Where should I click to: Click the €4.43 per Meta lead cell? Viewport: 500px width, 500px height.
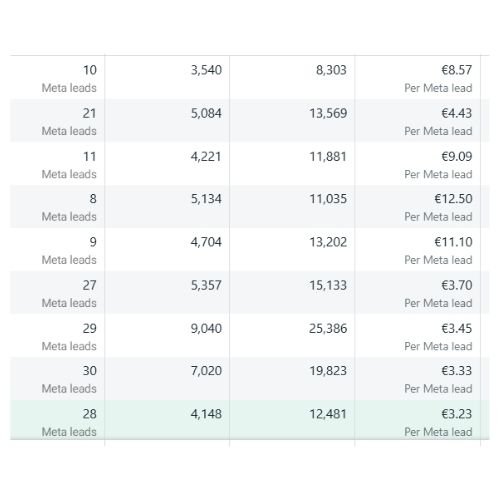pos(418,121)
